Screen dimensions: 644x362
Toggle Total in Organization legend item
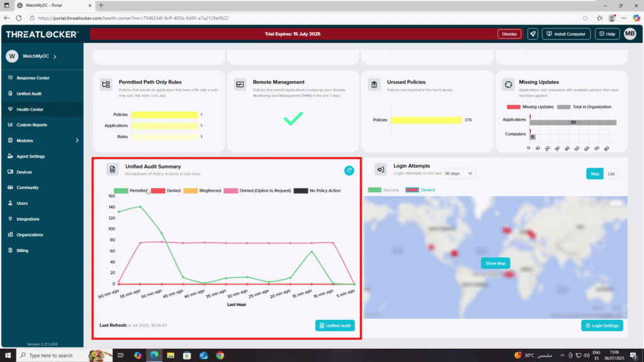[x=584, y=107]
